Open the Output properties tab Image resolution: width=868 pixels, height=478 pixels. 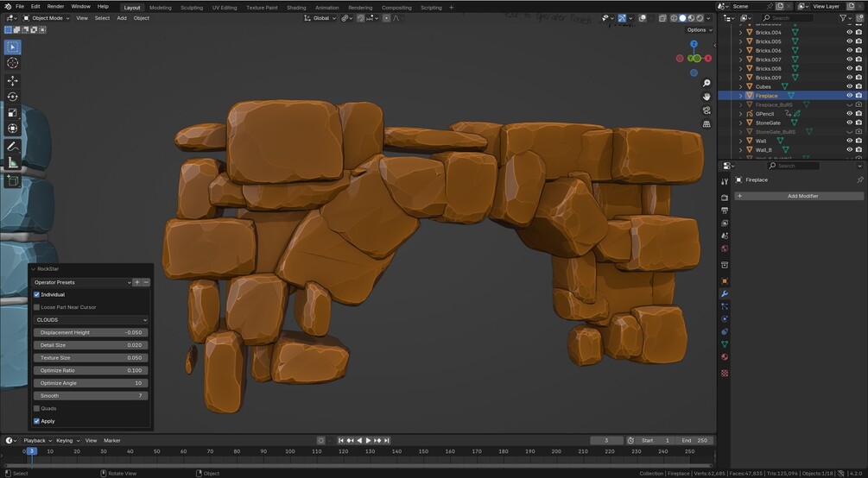pyautogui.click(x=724, y=211)
